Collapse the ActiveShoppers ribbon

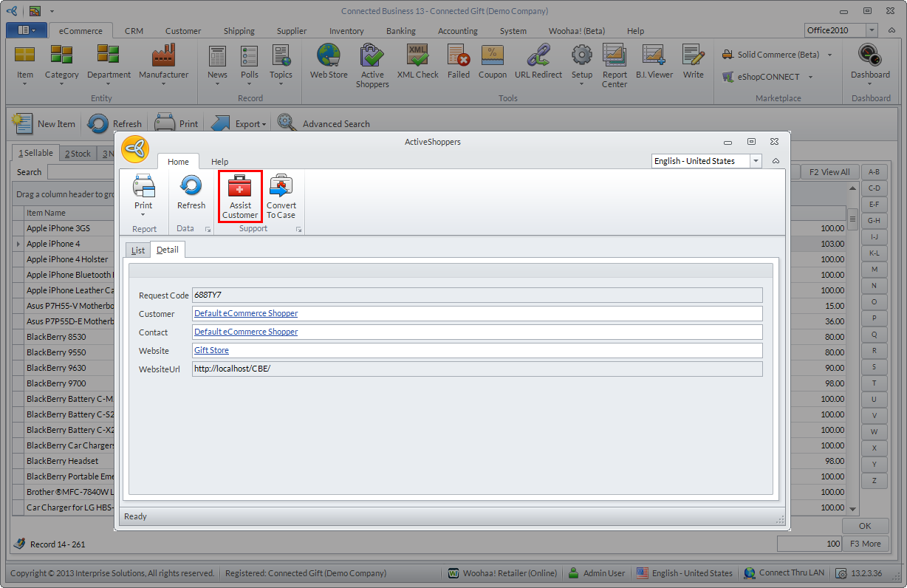pos(776,161)
